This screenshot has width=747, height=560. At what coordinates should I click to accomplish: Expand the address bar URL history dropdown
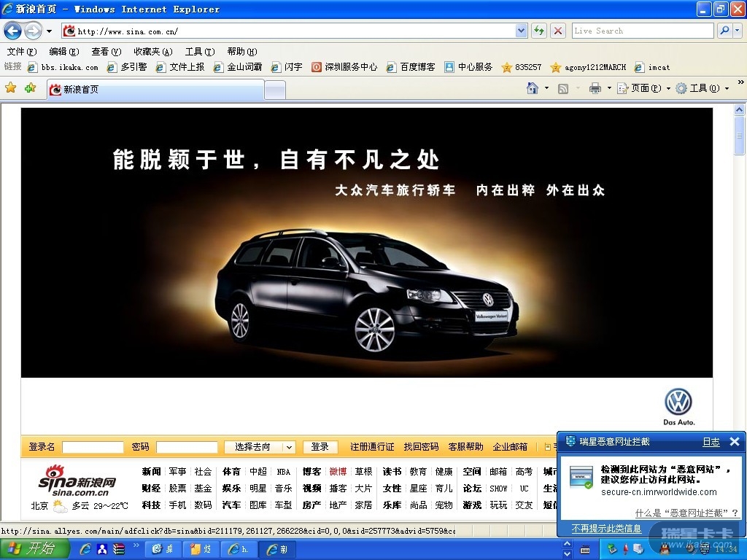point(521,31)
